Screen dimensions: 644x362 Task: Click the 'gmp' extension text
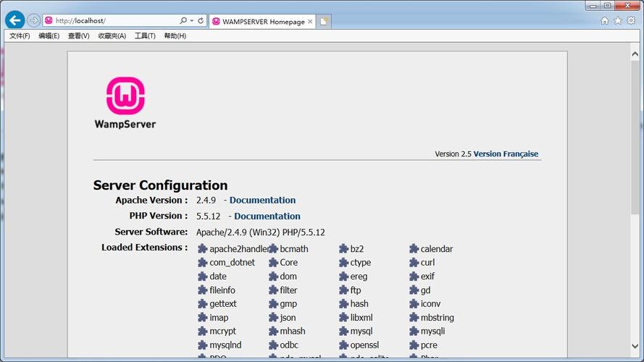(288, 304)
